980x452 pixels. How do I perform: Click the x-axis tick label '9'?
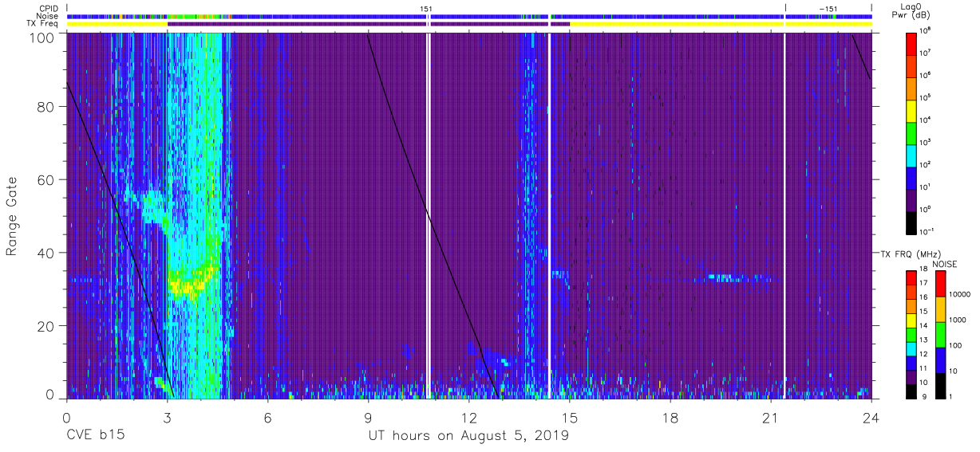(x=368, y=418)
